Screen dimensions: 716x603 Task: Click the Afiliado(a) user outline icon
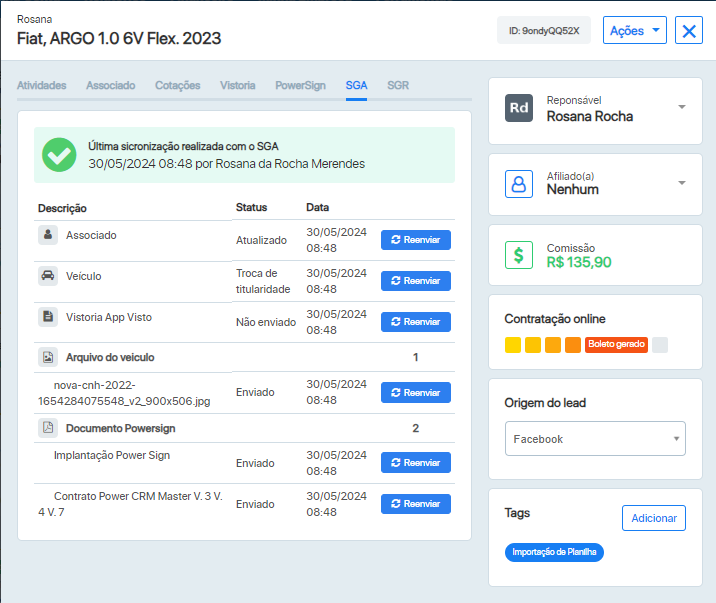(519, 184)
